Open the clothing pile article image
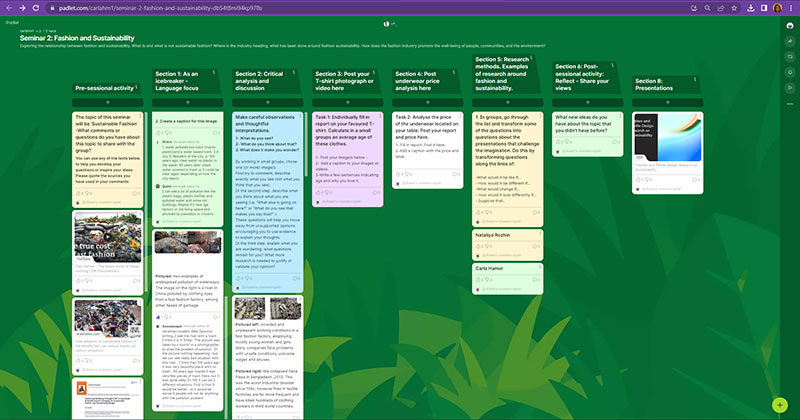 point(108,318)
